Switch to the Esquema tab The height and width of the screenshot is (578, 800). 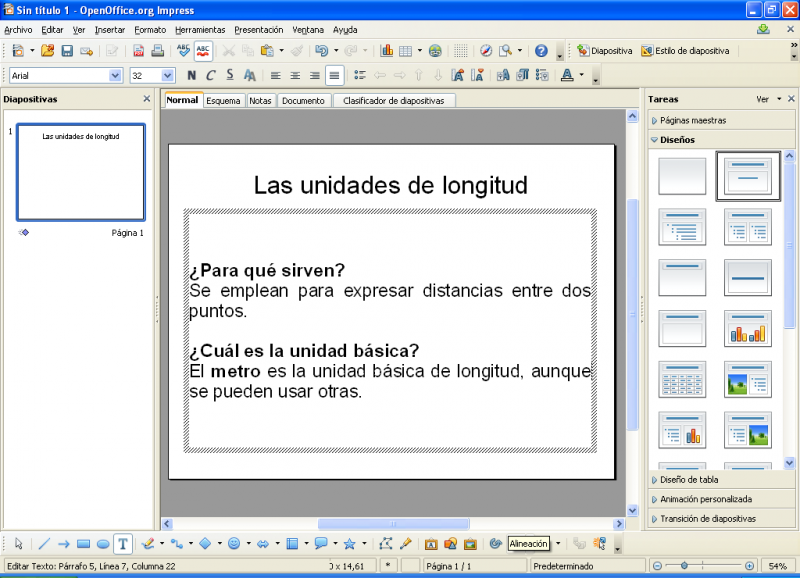click(x=223, y=100)
